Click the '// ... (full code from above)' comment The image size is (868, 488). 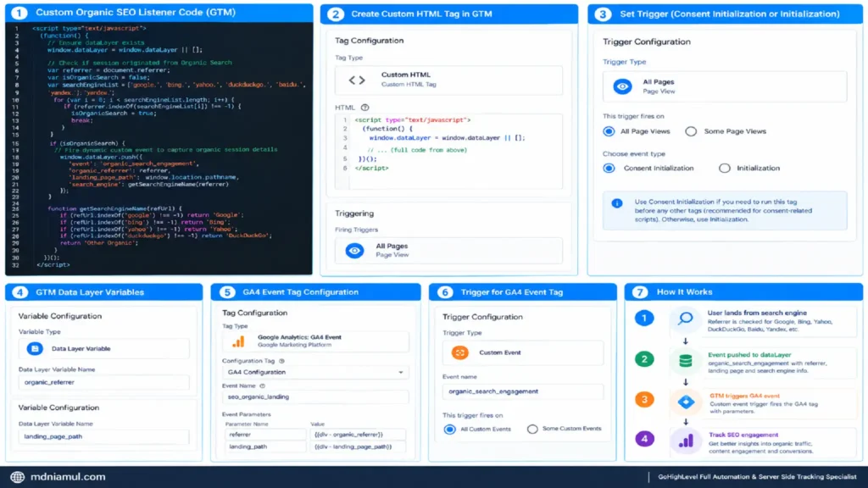coord(417,150)
